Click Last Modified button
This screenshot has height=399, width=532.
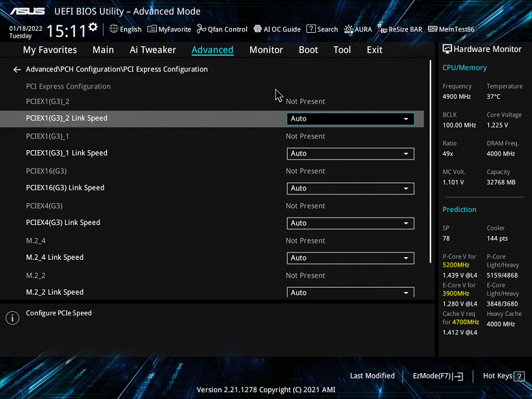[x=372, y=376]
